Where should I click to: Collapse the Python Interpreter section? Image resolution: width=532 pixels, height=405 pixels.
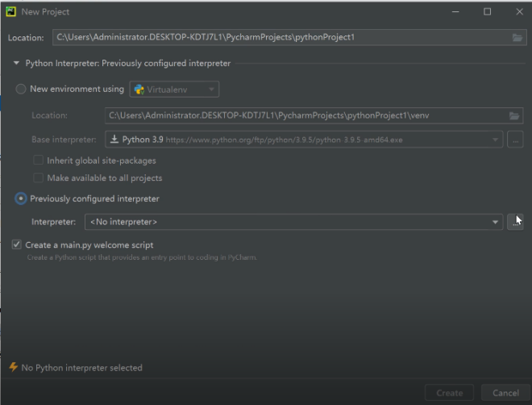(16, 63)
